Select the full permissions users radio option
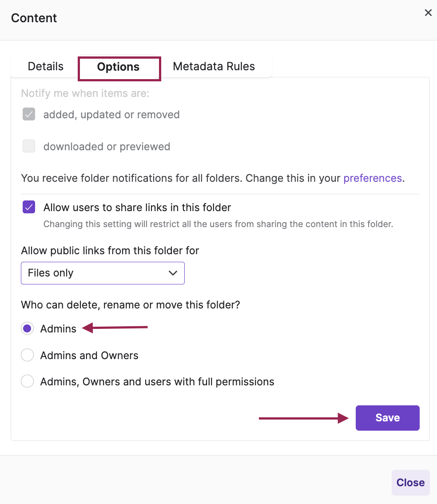This screenshot has width=437, height=504. pyautogui.click(x=28, y=381)
